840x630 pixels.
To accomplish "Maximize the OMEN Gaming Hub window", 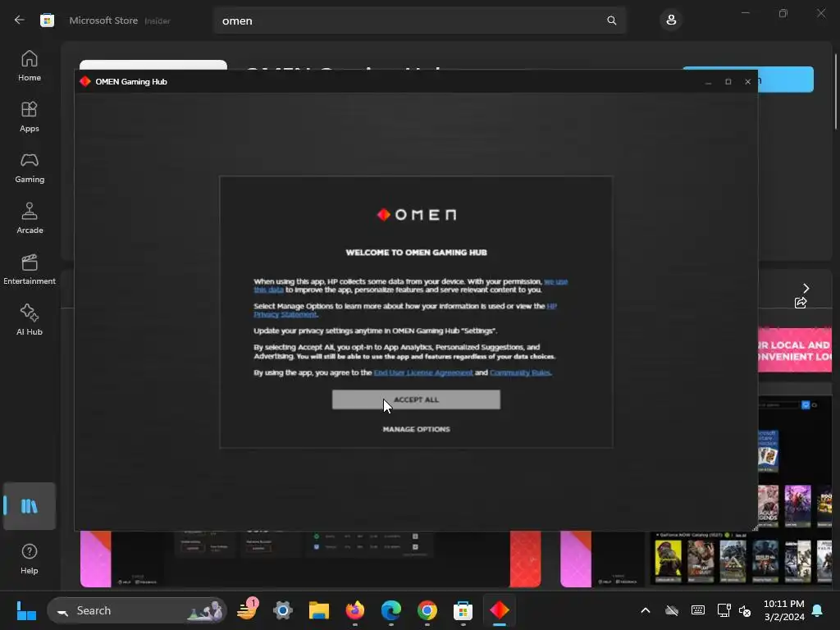I will point(728,82).
